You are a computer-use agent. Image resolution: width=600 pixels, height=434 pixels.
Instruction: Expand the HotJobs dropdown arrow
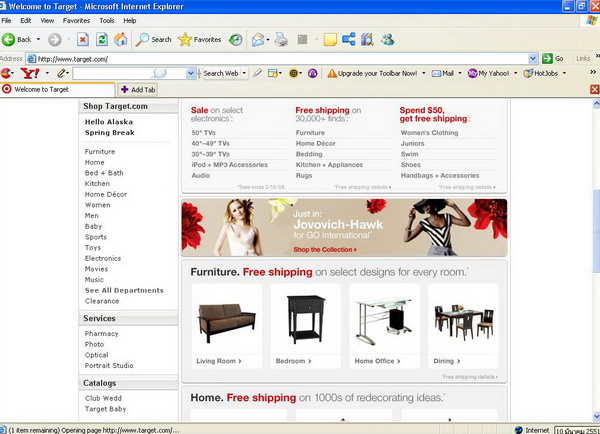click(x=564, y=73)
